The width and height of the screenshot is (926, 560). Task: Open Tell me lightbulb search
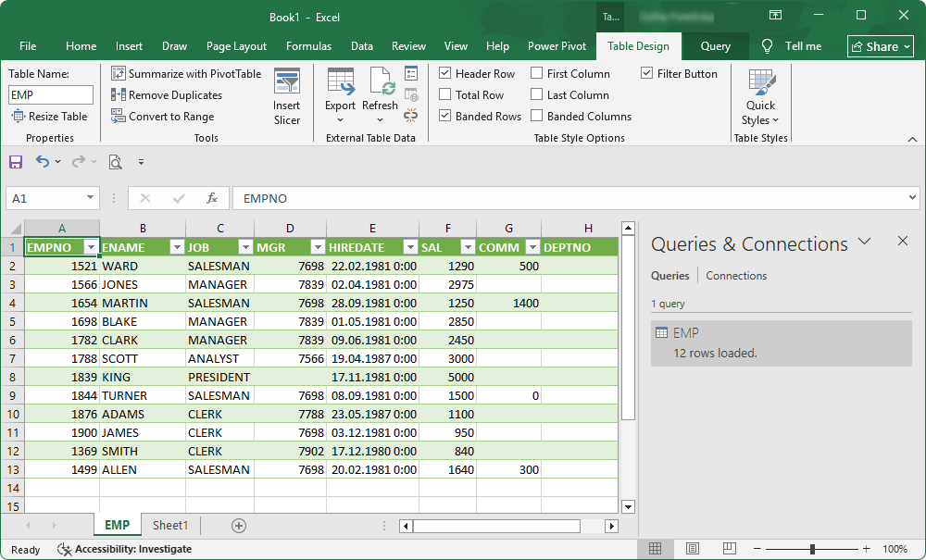(767, 46)
